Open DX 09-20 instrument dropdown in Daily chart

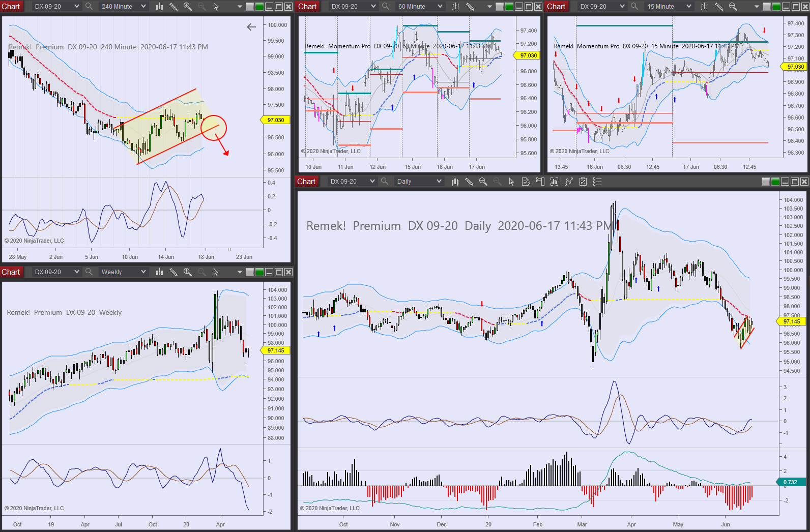click(x=352, y=182)
